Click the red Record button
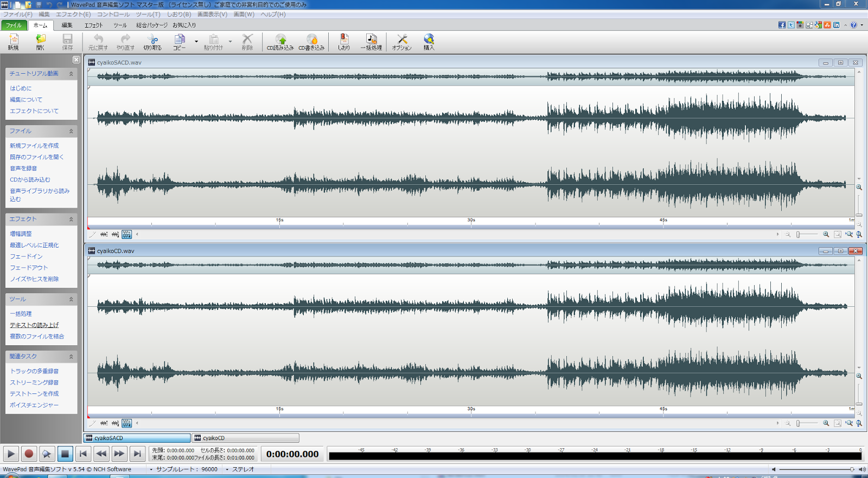 [29, 454]
